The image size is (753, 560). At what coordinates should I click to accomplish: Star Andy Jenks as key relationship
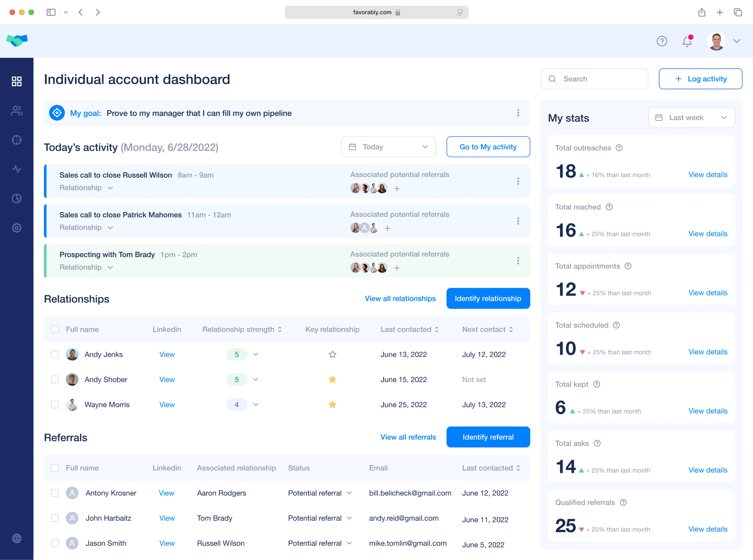(332, 355)
